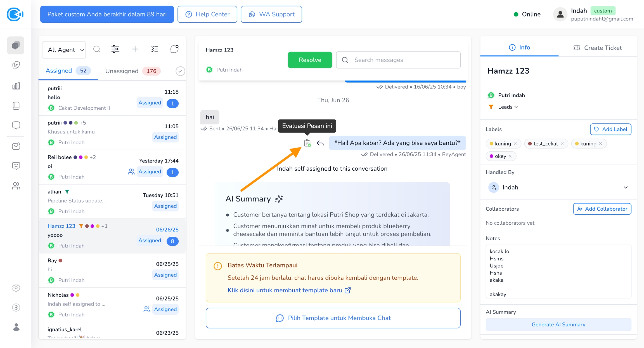Click the plus icon to add conversation
The height and width of the screenshot is (348, 644).
135,49
